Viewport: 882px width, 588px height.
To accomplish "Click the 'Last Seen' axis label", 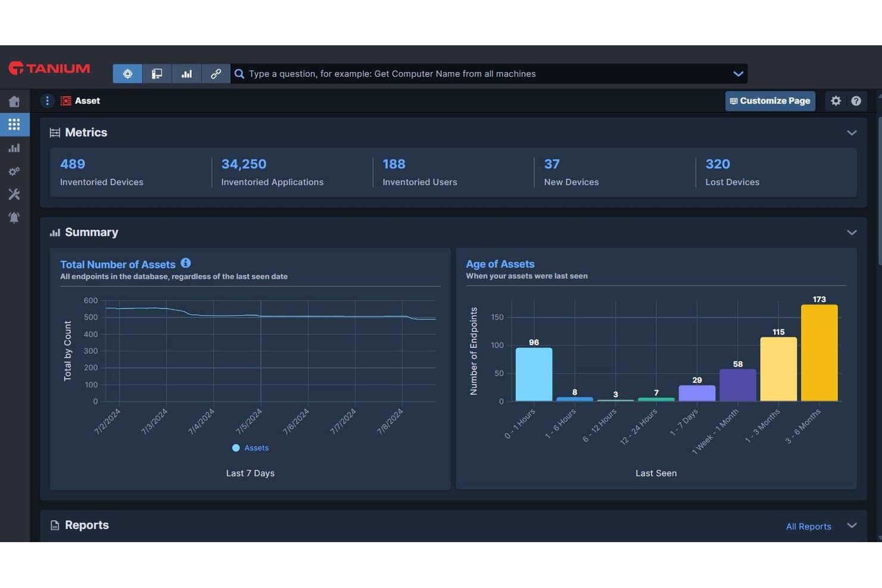I will 656,473.
